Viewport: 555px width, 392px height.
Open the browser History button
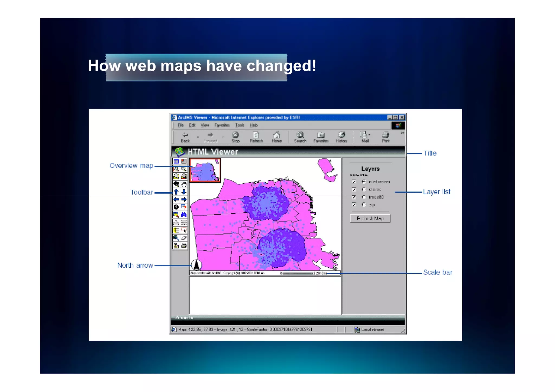[x=341, y=137]
